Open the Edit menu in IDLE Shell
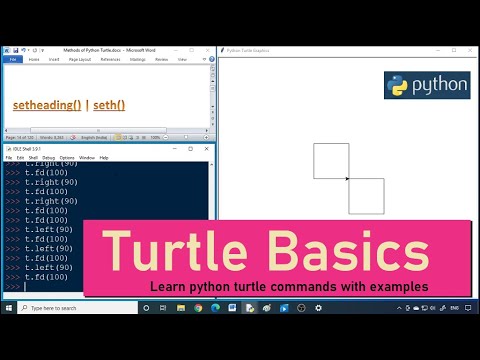 pyautogui.click(x=20, y=158)
